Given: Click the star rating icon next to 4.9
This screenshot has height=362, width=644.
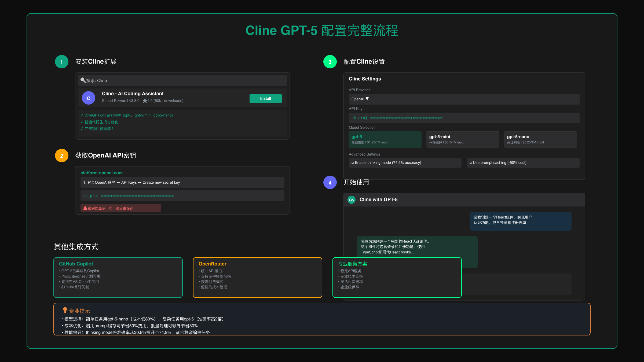Looking at the screenshot, I should coord(145,101).
